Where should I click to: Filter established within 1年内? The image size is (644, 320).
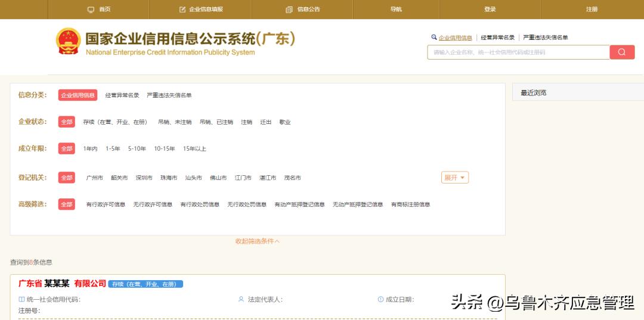(x=91, y=149)
